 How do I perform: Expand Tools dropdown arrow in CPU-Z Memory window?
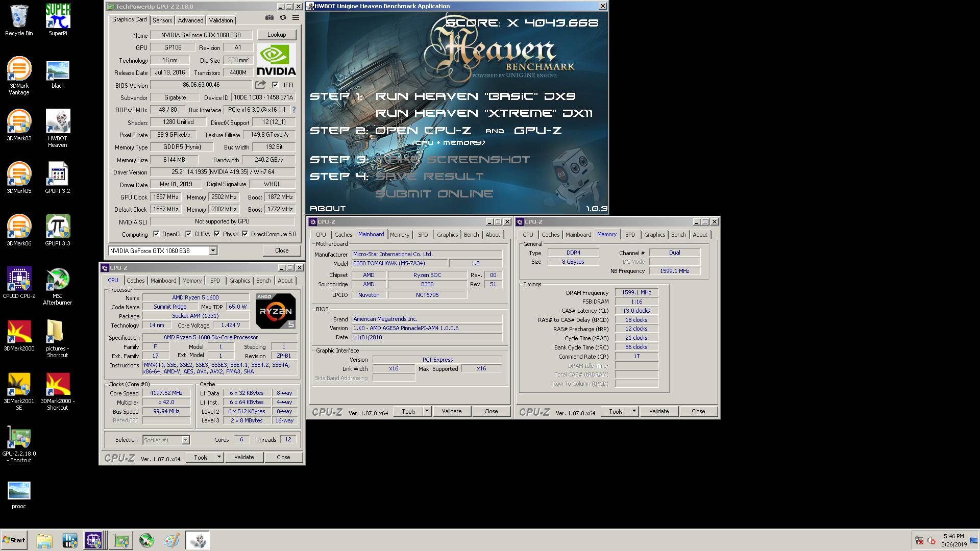634,411
